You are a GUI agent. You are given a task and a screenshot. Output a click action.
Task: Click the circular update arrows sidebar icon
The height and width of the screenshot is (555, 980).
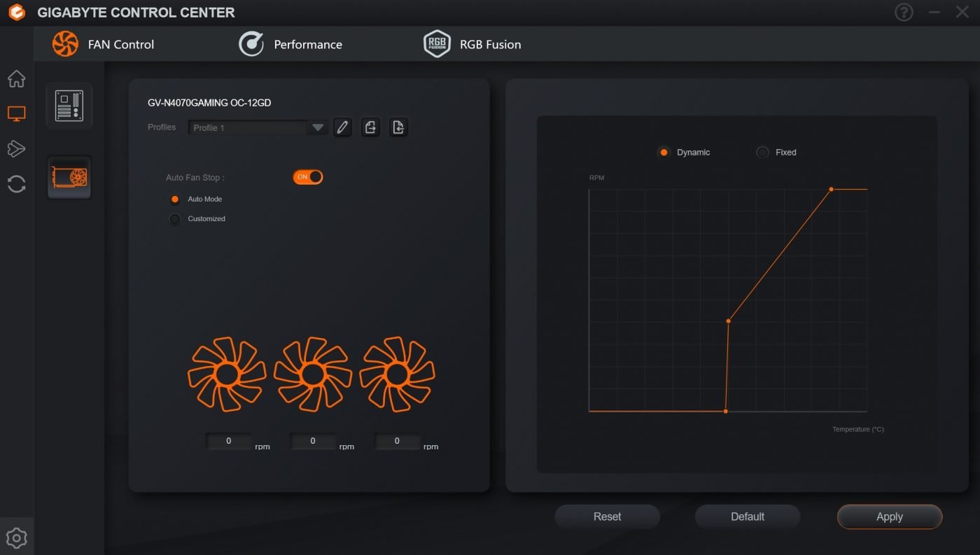point(16,184)
